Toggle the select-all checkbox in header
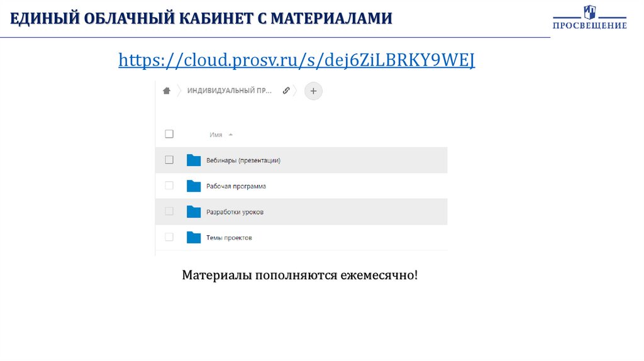Image resolution: width=644 pixels, height=361 pixels. (x=169, y=134)
